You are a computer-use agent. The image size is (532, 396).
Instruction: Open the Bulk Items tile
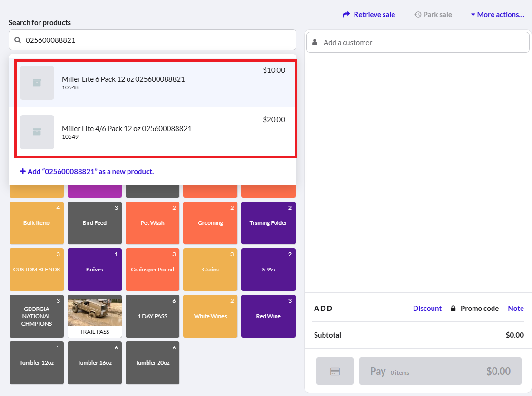[x=37, y=223]
